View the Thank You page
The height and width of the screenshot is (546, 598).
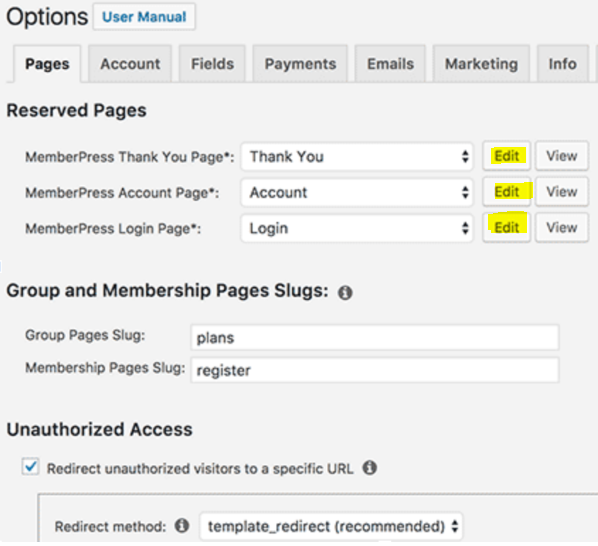click(x=562, y=156)
